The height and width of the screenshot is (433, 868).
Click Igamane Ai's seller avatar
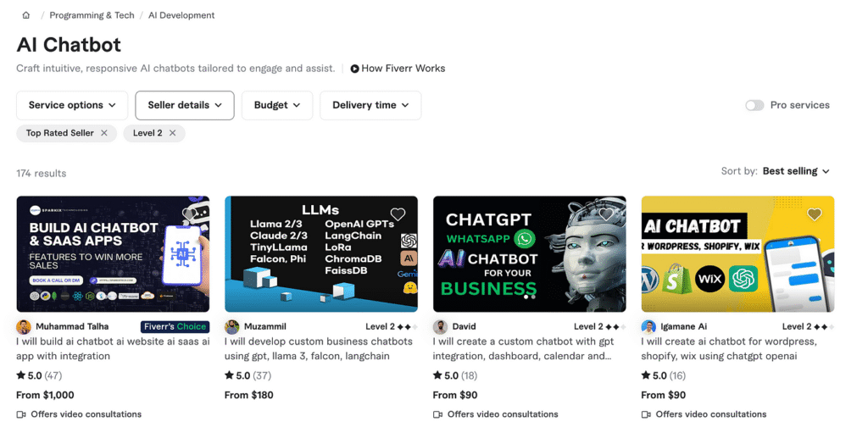[648, 327]
